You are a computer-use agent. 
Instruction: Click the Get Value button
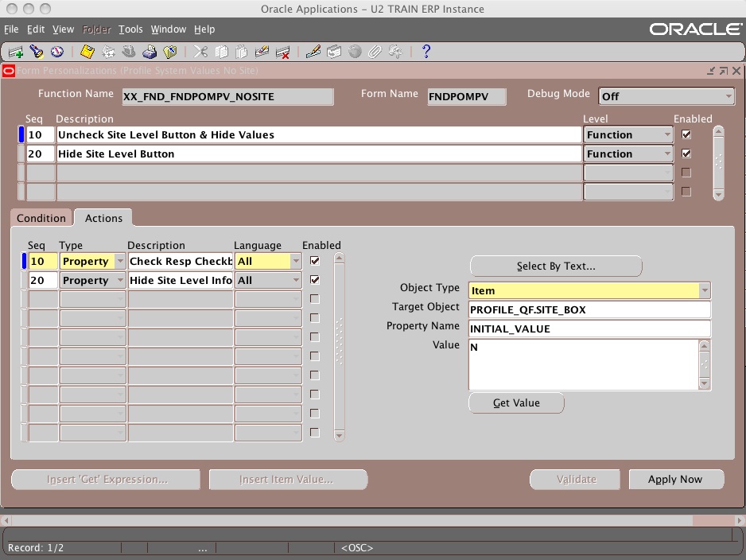coord(516,403)
